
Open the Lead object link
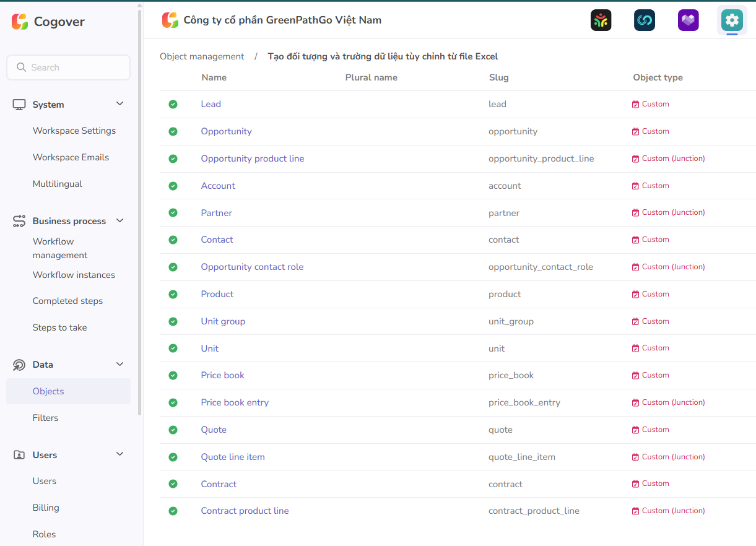[x=211, y=104]
